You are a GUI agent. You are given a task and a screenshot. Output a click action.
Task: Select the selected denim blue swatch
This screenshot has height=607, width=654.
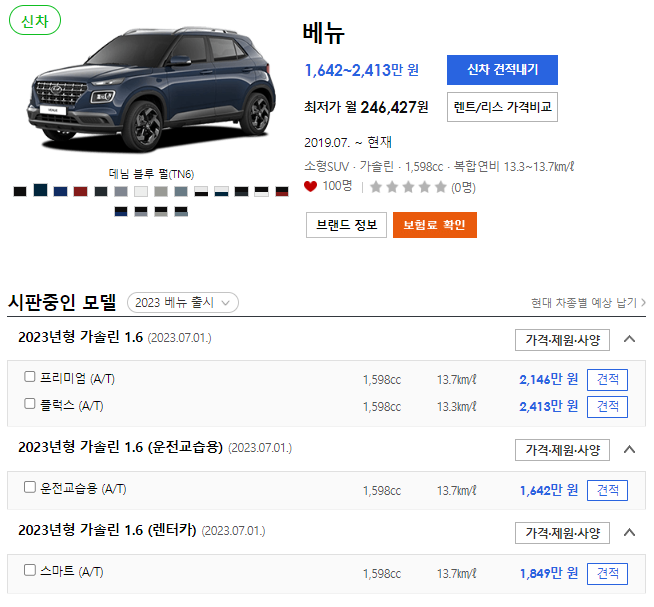pyautogui.click(x=40, y=190)
